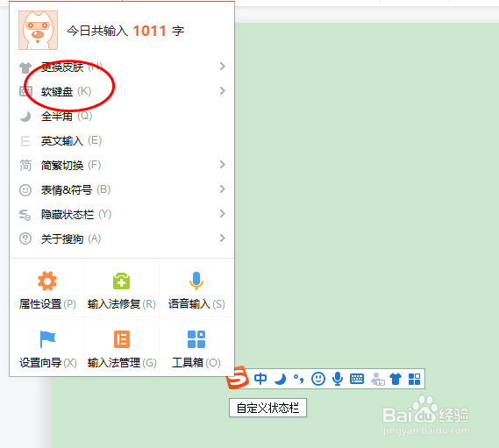The width and height of the screenshot is (499, 448).
Task: Click the 输入法修复 (R) label
Action: (x=122, y=304)
